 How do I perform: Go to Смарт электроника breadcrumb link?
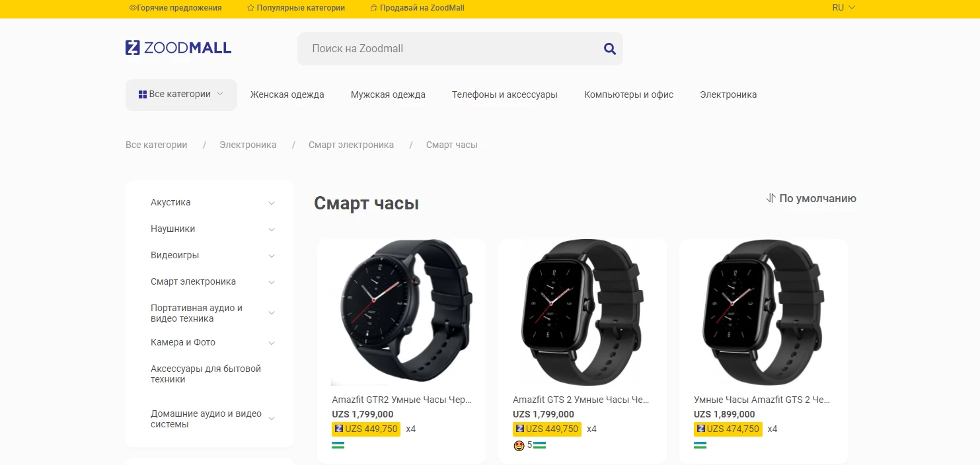351,145
